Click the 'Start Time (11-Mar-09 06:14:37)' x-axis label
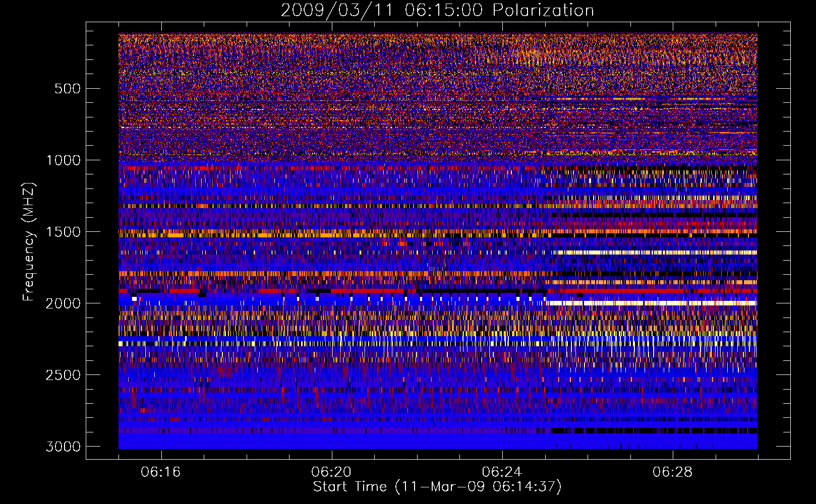816x504 pixels. point(437,487)
